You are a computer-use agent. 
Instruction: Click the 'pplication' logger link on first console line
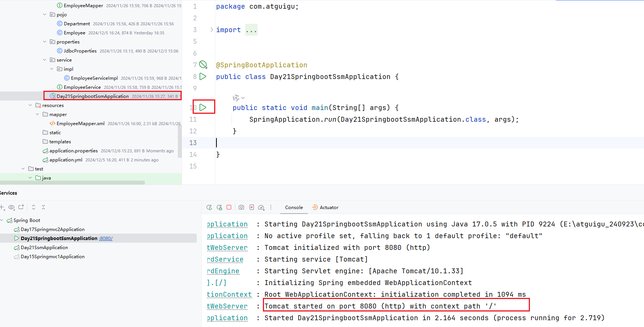227,224
